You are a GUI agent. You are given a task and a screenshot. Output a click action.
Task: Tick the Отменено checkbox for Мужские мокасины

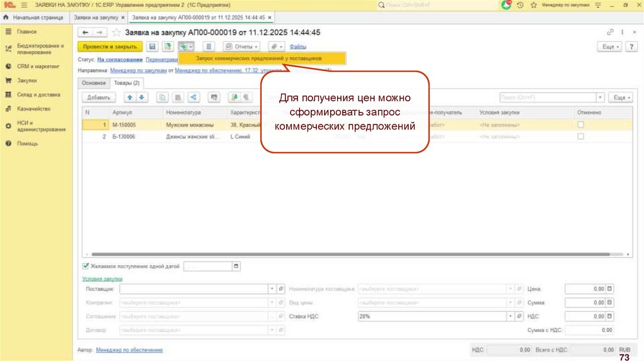pos(580,125)
